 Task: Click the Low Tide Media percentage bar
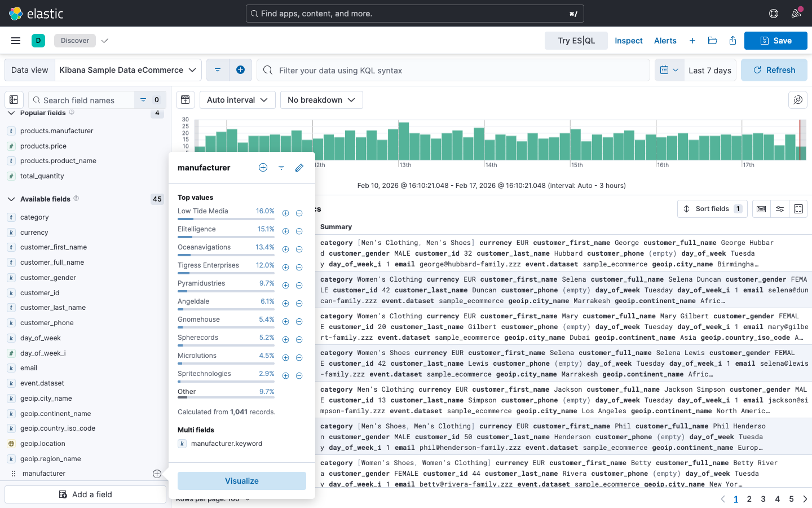[x=226, y=219]
